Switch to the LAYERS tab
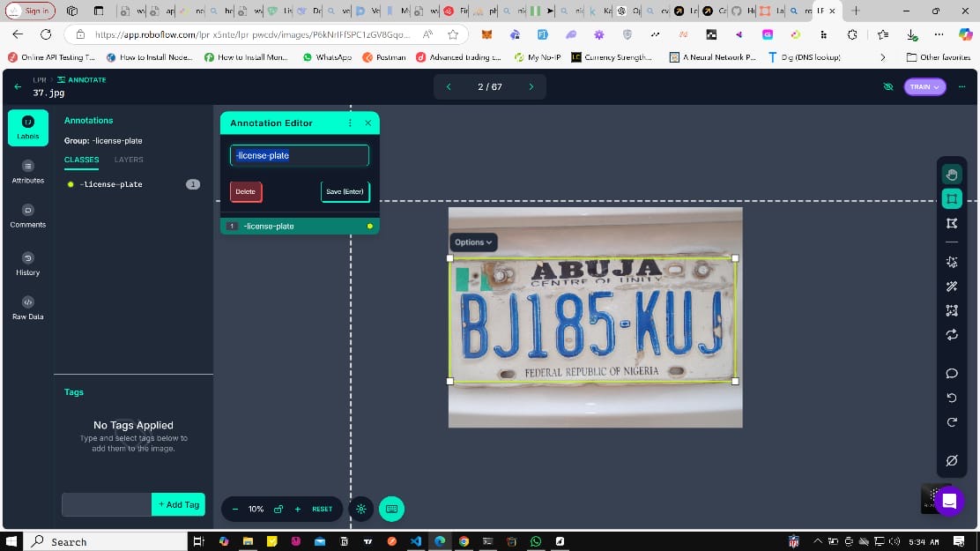 pyautogui.click(x=129, y=160)
